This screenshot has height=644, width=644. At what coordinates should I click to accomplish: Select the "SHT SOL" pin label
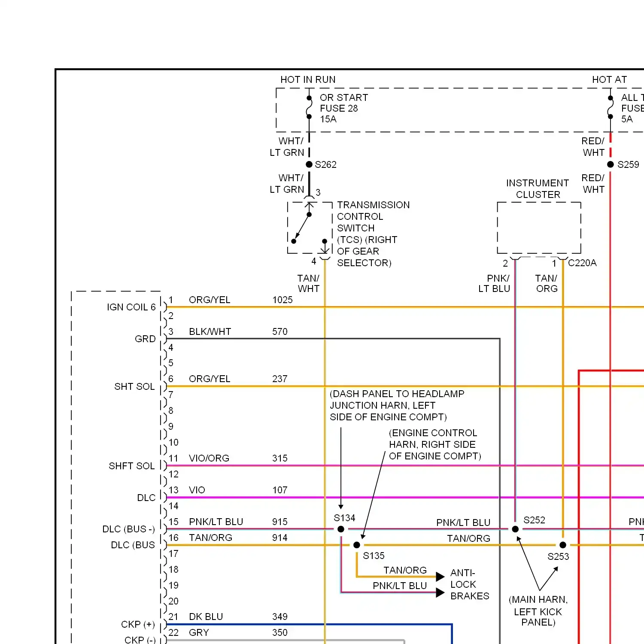pos(134,386)
